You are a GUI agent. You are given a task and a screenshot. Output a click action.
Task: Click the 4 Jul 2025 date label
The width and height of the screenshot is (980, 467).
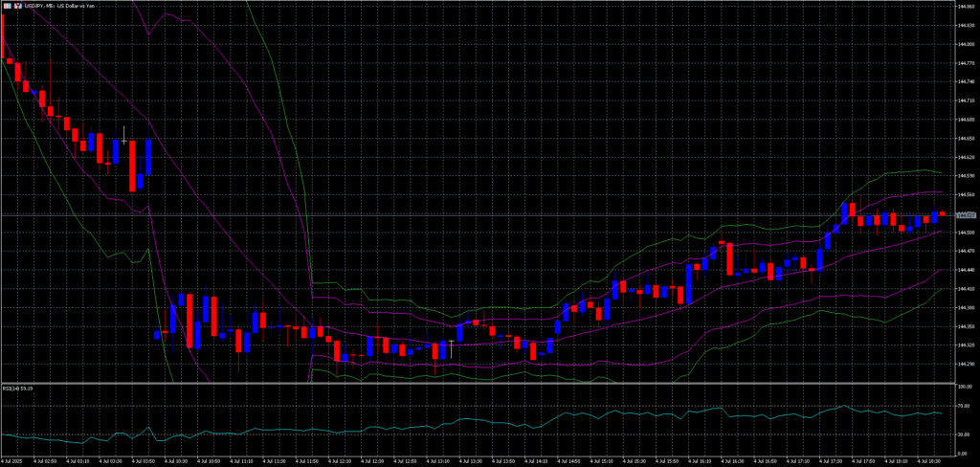coord(11,462)
